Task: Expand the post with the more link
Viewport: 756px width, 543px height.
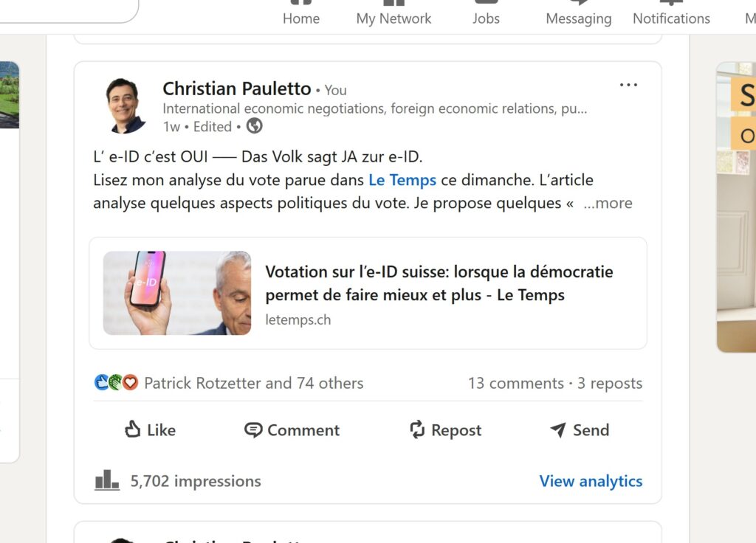Action: 608,203
